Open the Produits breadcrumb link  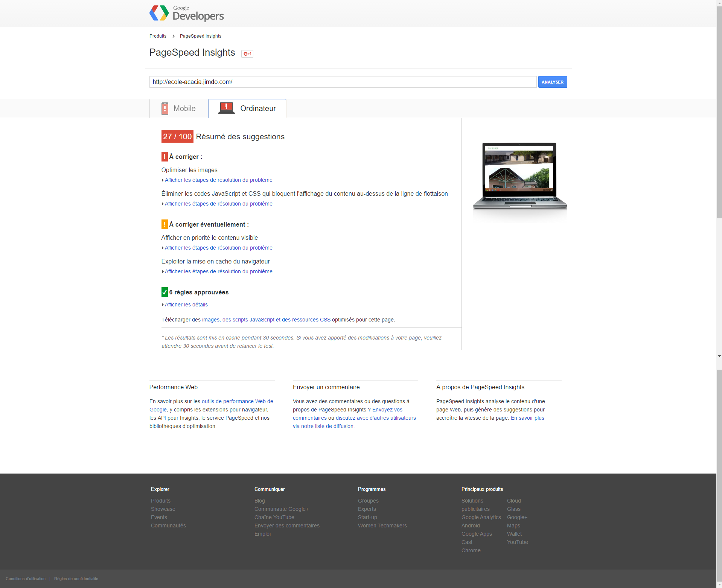coord(158,36)
